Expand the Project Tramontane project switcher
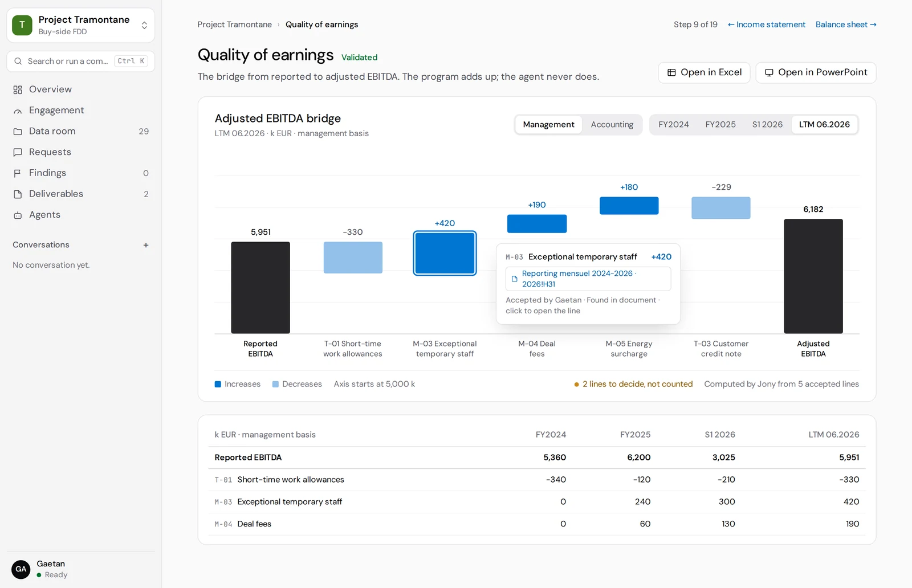The image size is (912, 588). pyautogui.click(x=144, y=25)
